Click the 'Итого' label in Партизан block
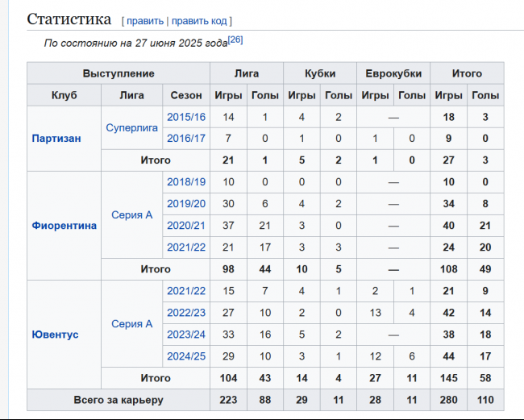 [156, 160]
